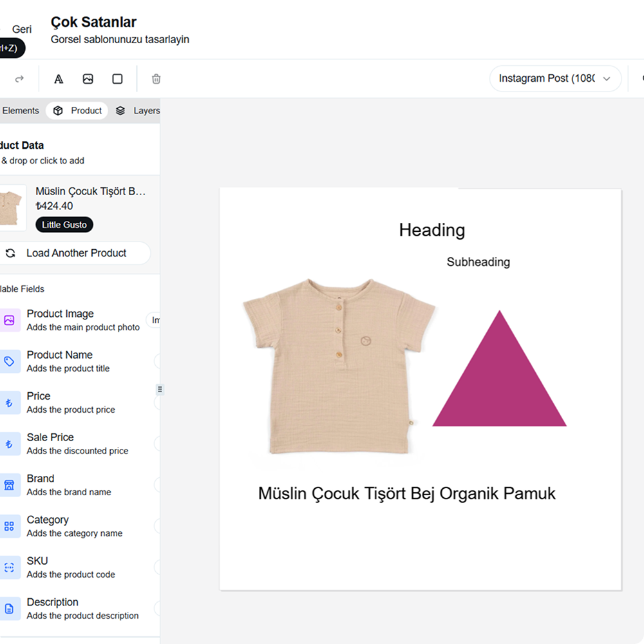
Task: Click the SKU barcode scan icon
Action: coord(9,567)
